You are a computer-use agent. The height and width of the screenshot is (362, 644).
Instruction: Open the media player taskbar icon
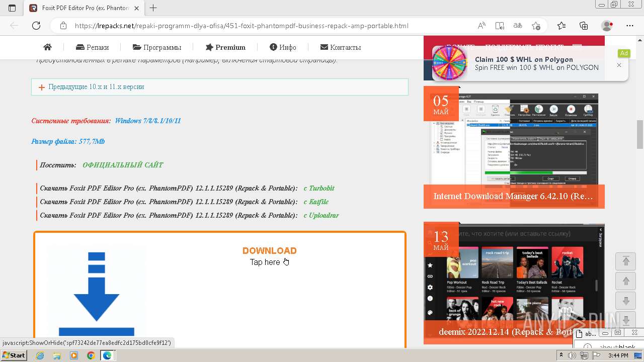[74, 355]
